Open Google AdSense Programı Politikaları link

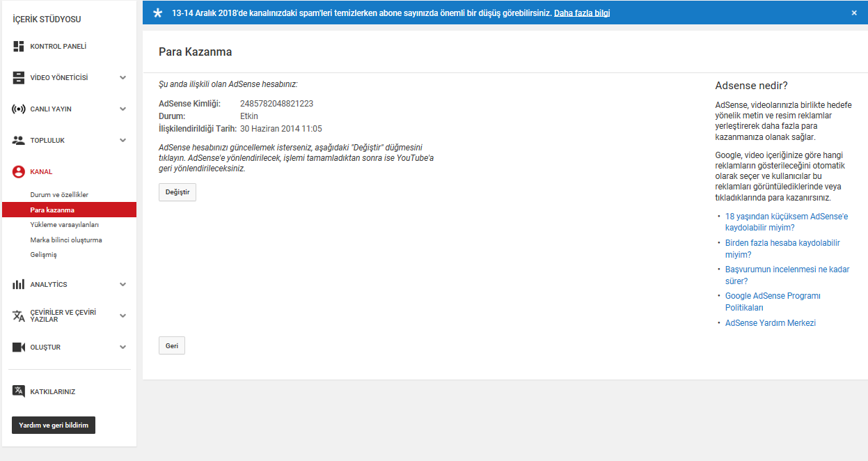pyautogui.click(x=773, y=302)
